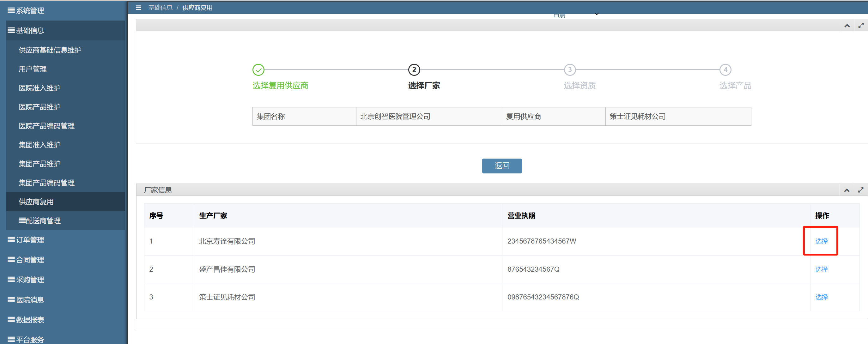
Task: Click step 4 circle 选择产品
Action: [725, 70]
